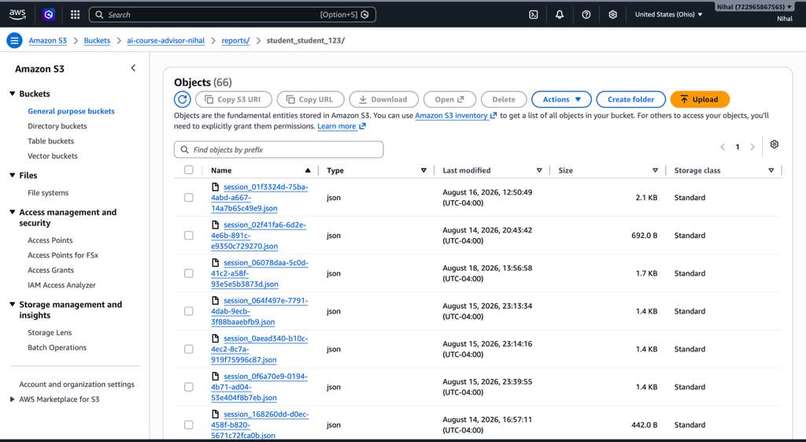Viewport: 806px width, 442px height.
Task: Sort by the Last modified column
Action: (539, 170)
